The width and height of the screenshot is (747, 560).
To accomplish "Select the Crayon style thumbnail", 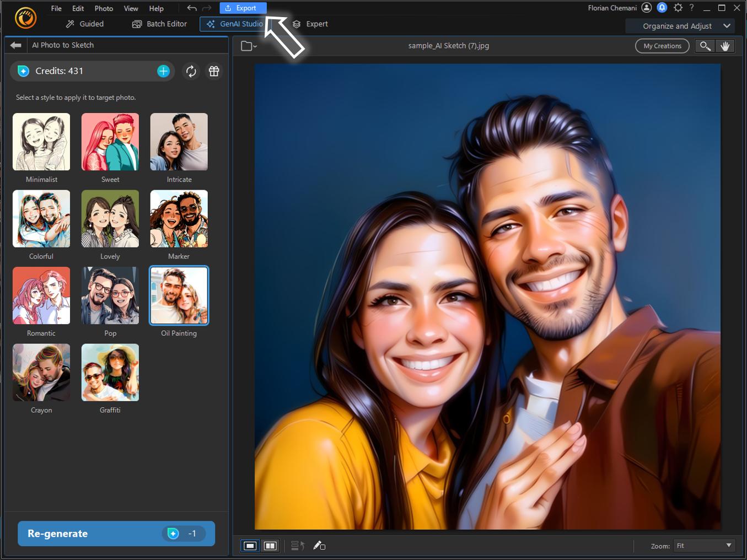I will pos(41,373).
